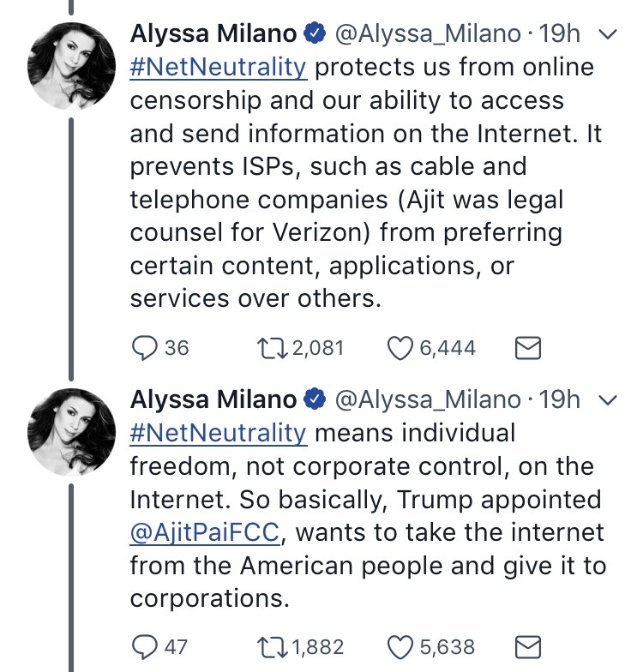Open @Alyssa_Milano handle on first tweet
Image resolution: width=643 pixels, height=672 pixels.
point(427,34)
